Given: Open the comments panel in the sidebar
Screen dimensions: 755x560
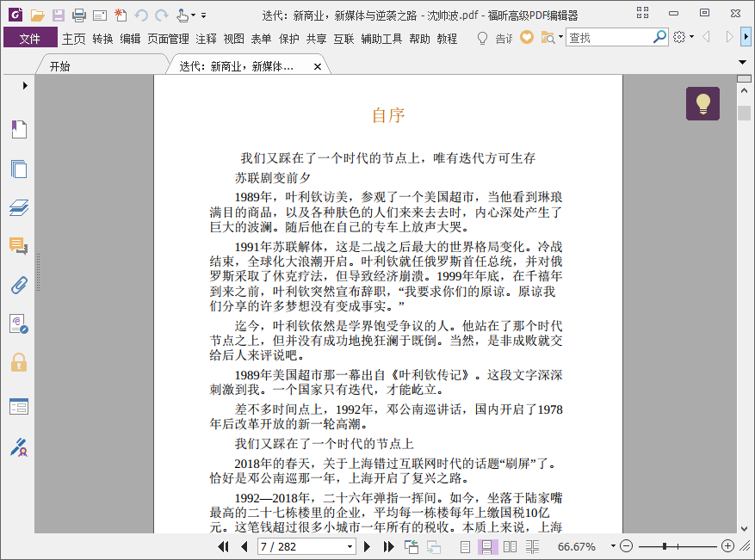Looking at the screenshot, I should coord(19,246).
